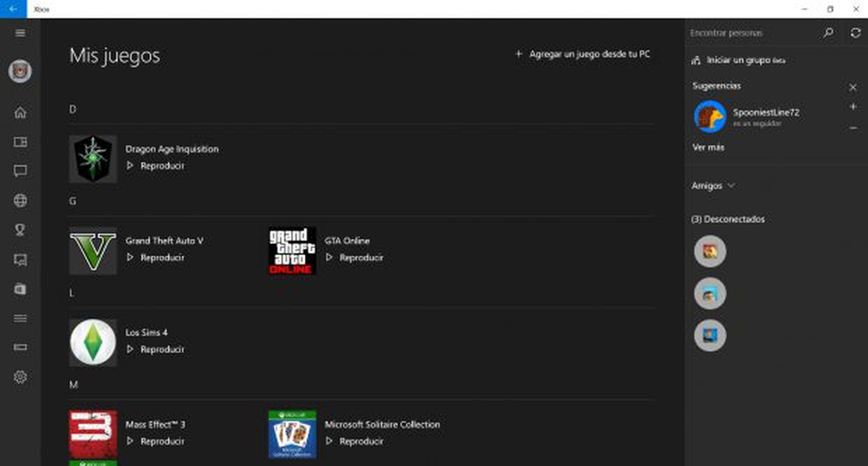Refresh the friends list
The width and height of the screenshot is (868, 466).
coord(856,33)
